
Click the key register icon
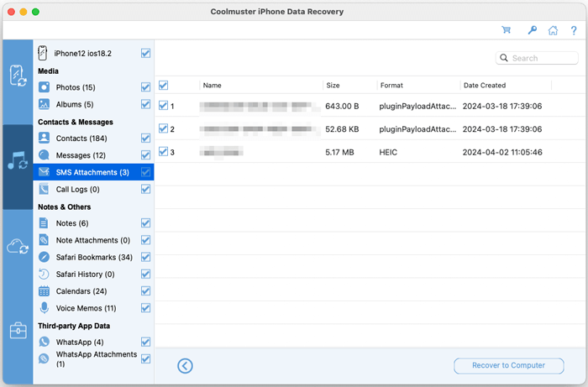(532, 30)
